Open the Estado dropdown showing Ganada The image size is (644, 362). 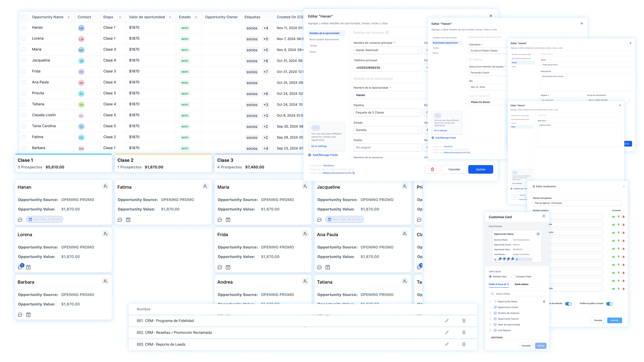(388, 130)
